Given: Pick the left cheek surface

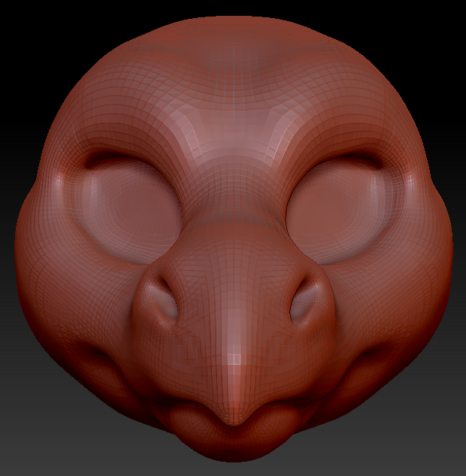Looking at the screenshot, I should coord(68,301).
